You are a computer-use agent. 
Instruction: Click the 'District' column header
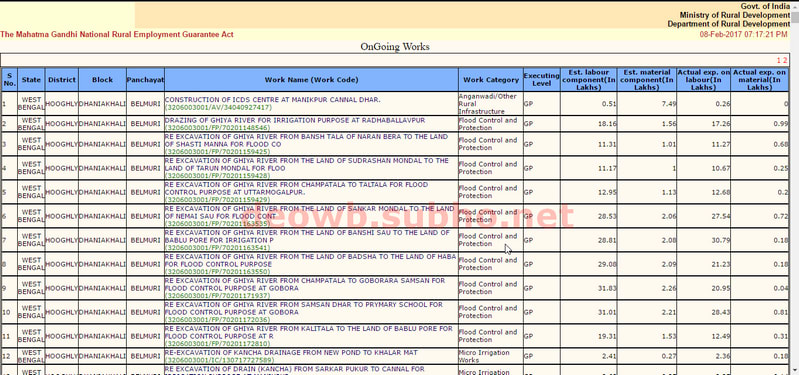coord(62,79)
